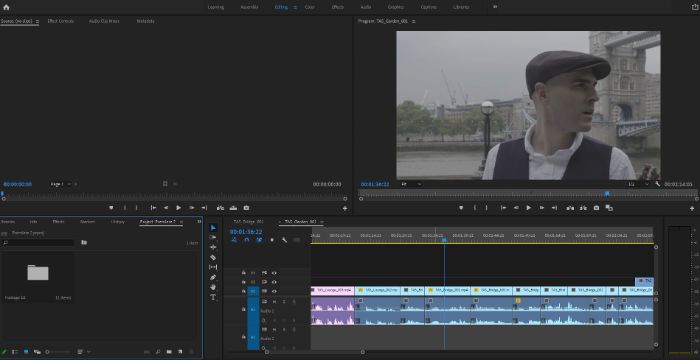Click the Lift button in Program monitor
700x360 pixels.
pos(570,208)
